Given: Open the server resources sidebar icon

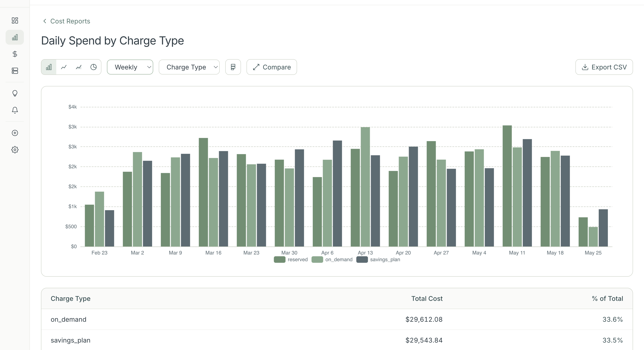Looking at the screenshot, I should pyautogui.click(x=15, y=71).
